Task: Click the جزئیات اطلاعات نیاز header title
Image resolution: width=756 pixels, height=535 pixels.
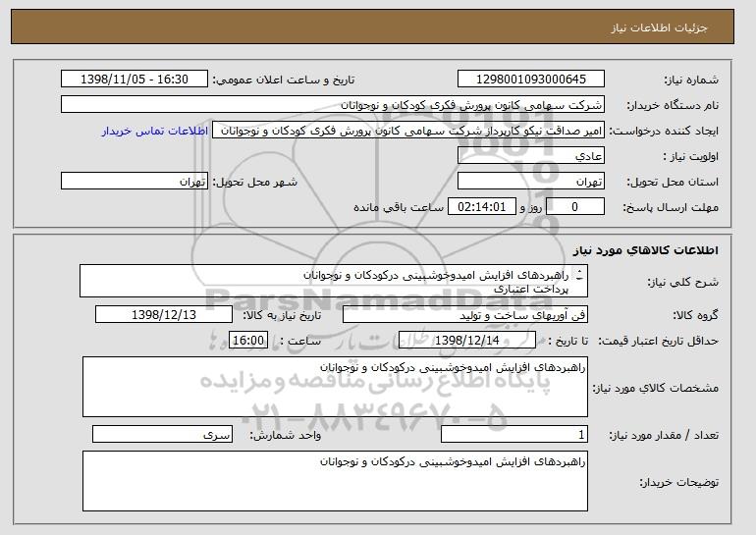Action: [659, 27]
